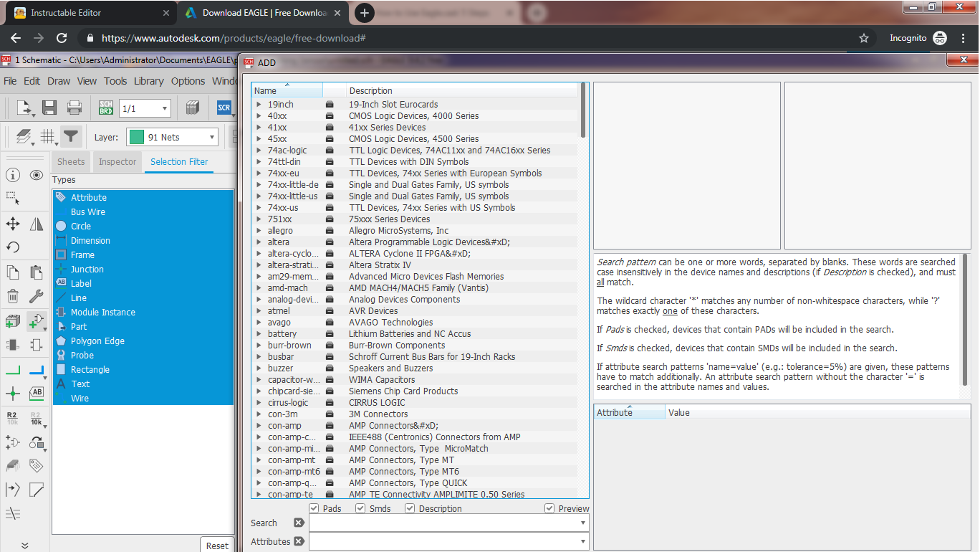Toggle the Preview checkbox

(x=549, y=508)
